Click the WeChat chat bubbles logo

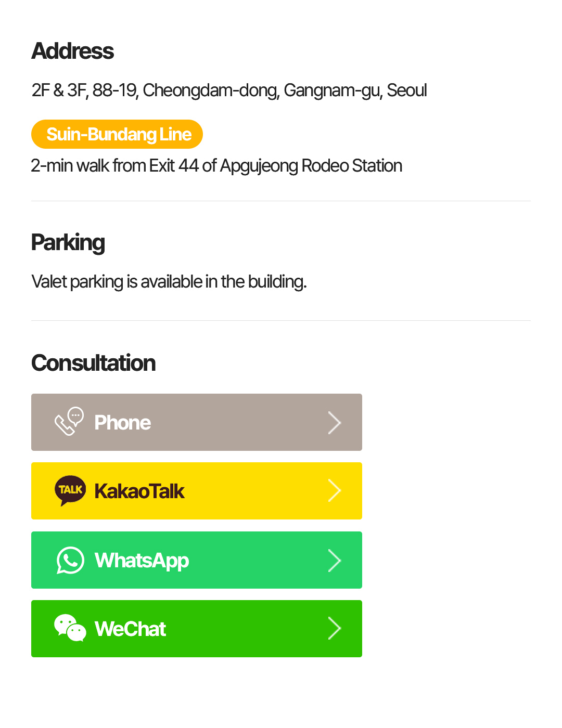(70, 628)
